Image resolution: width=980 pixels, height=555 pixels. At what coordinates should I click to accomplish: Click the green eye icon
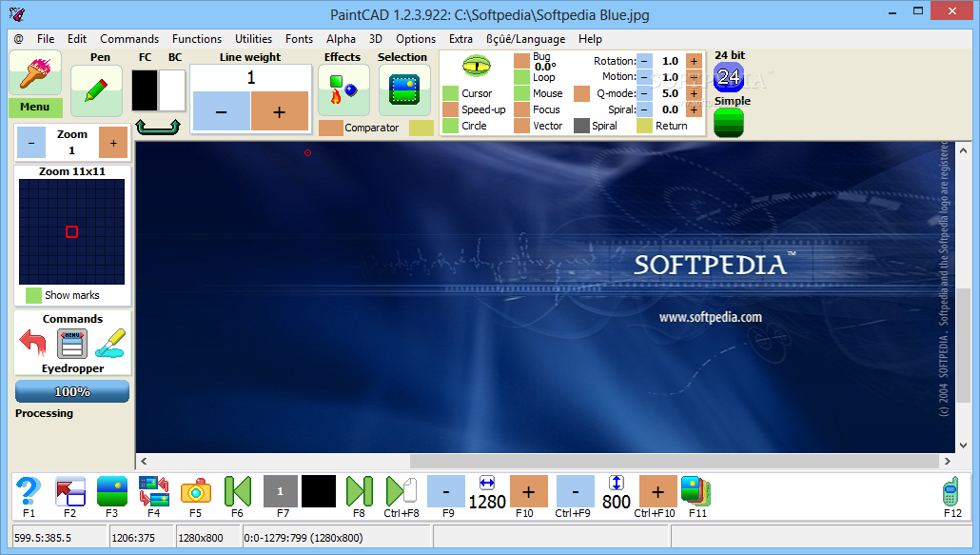point(477,66)
